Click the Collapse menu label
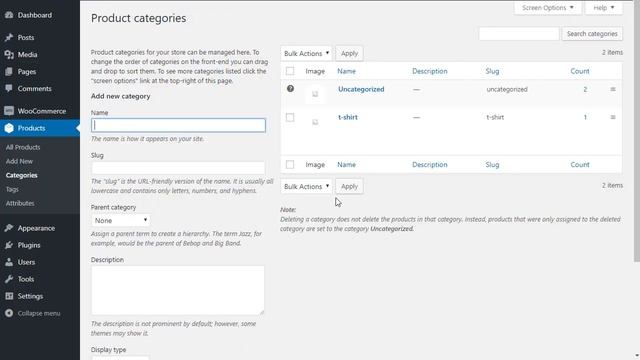 (x=39, y=313)
